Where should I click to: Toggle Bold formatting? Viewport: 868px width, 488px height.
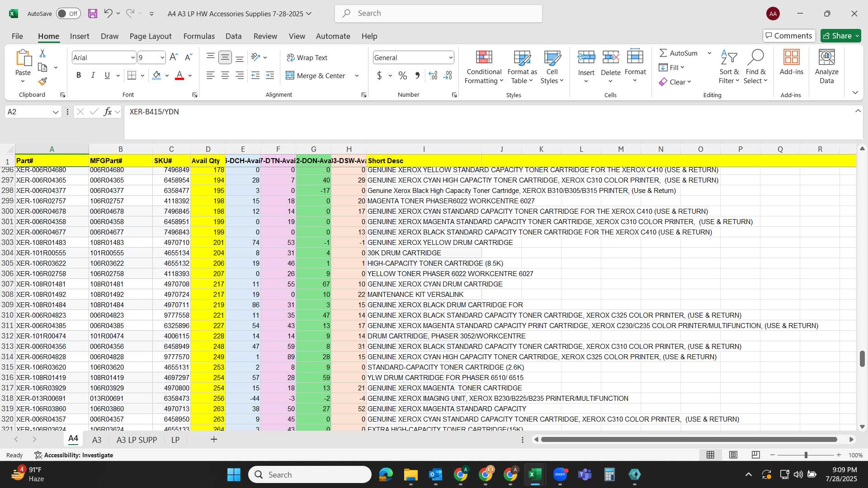(79, 75)
